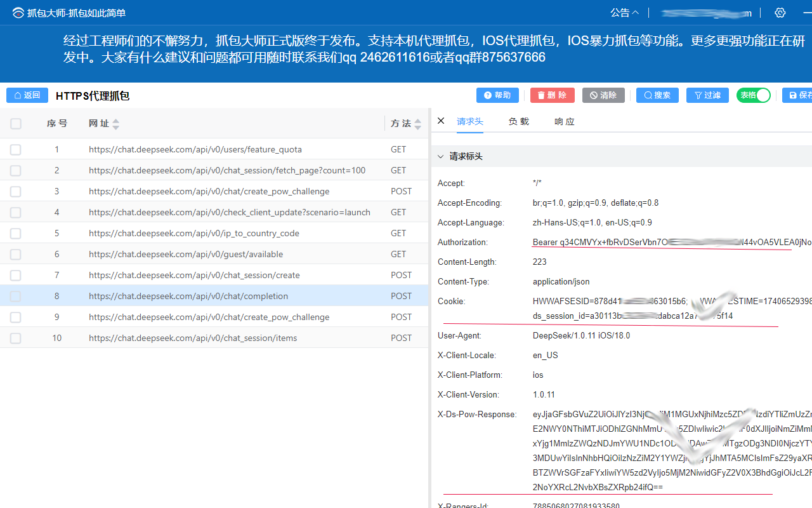Check the checkbox for row 5 ip_to_country_code
The height and width of the screenshot is (508, 812).
(x=16, y=234)
